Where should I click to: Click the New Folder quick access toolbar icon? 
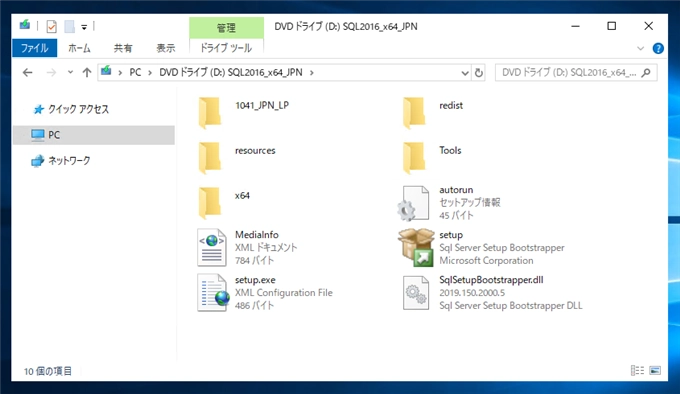[x=69, y=26]
